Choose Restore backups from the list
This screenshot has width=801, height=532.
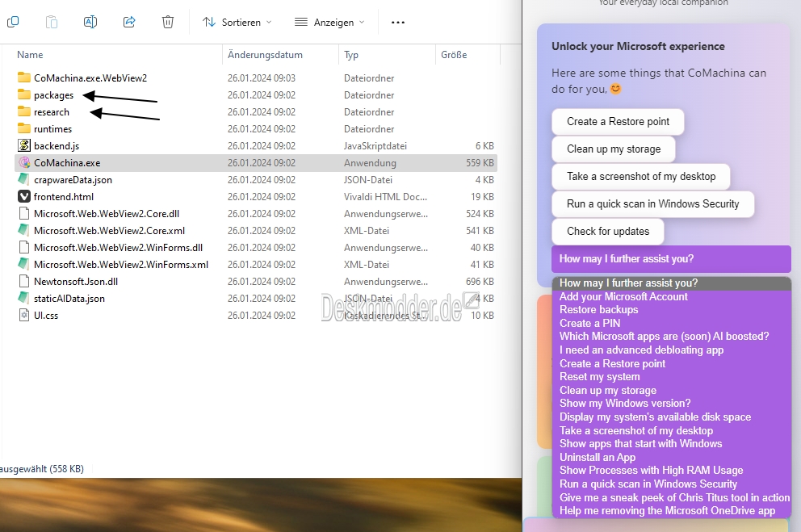(x=672, y=310)
